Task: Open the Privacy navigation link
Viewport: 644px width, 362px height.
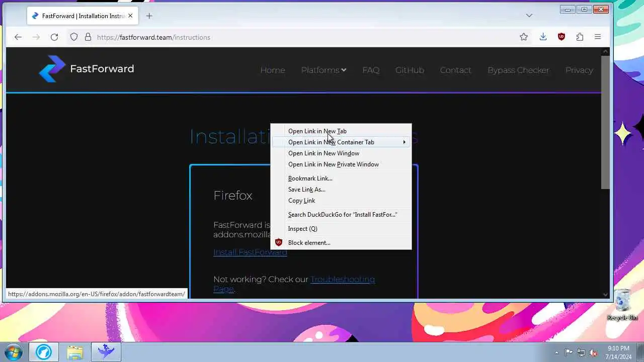Action: [x=579, y=70]
